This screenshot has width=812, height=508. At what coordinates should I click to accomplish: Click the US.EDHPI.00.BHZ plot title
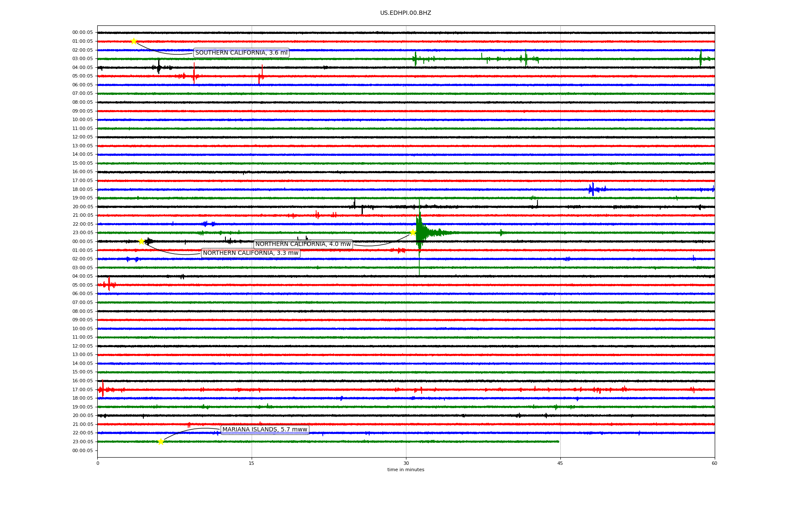click(x=406, y=13)
